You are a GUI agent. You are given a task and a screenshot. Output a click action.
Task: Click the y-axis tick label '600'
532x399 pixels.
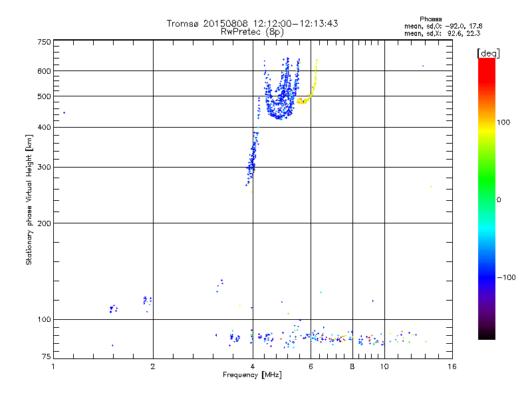(44, 71)
